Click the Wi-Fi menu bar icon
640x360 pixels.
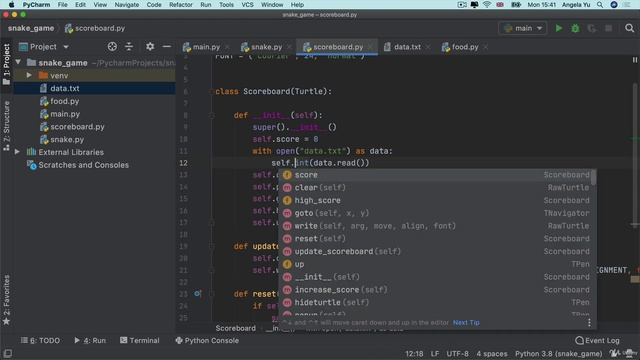tap(487, 5)
